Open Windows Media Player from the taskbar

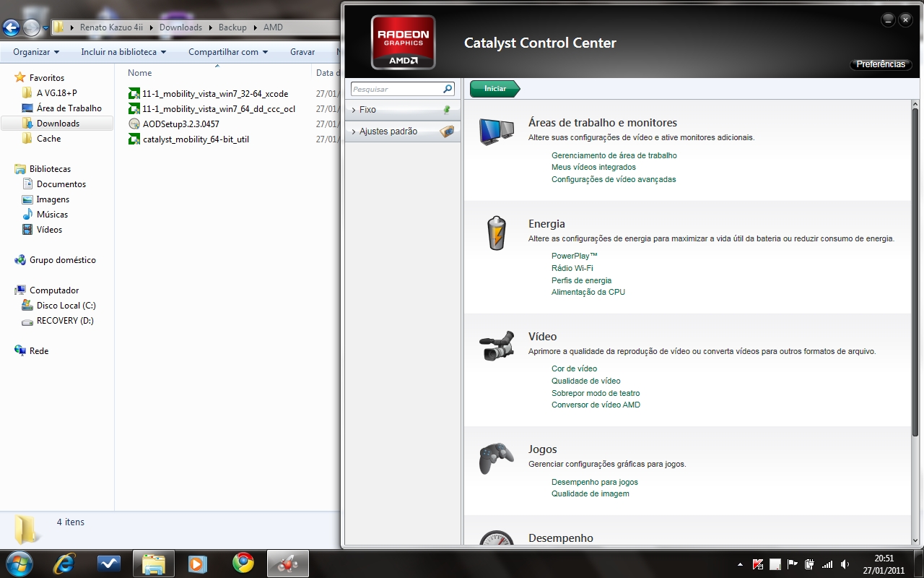click(196, 563)
